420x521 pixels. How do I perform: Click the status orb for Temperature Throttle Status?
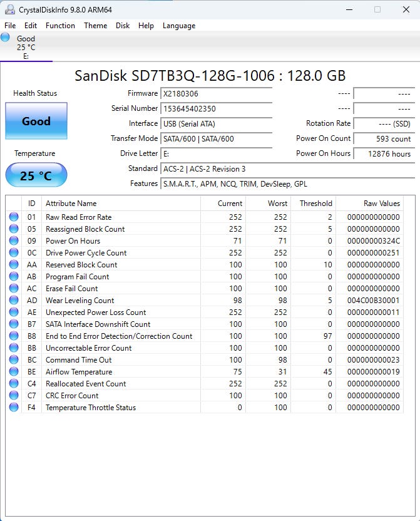pyautogui.click(x=14, y=408)
